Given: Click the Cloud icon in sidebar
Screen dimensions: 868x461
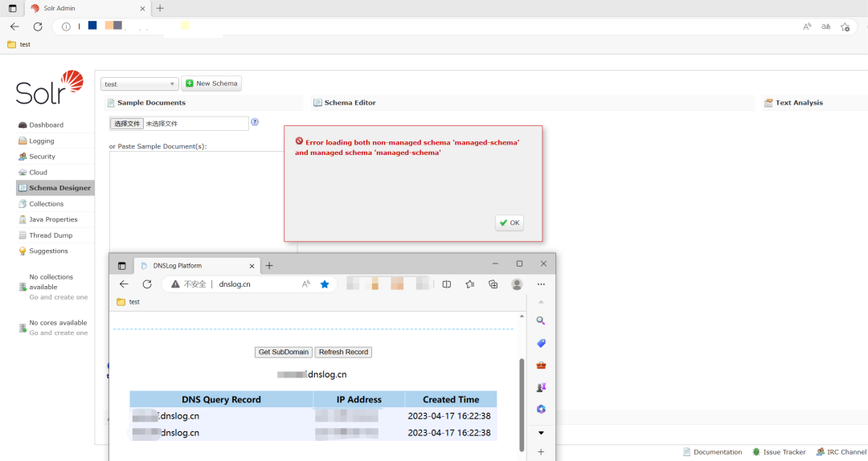Looking at the screenshot, I should point(23,173).
